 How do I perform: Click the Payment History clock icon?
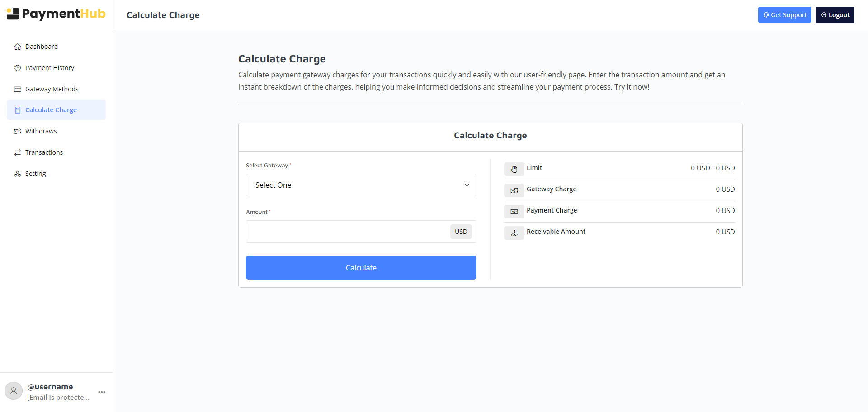pos(17,67)
